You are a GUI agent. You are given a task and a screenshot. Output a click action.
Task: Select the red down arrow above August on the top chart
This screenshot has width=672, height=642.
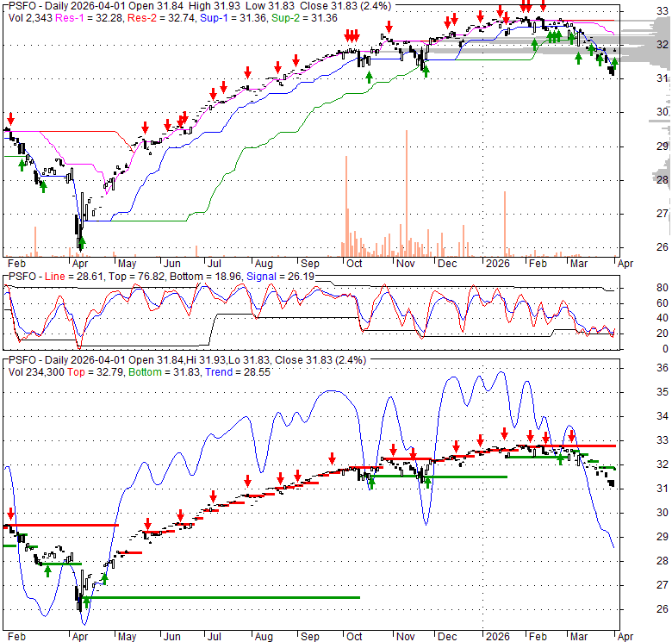277,68
